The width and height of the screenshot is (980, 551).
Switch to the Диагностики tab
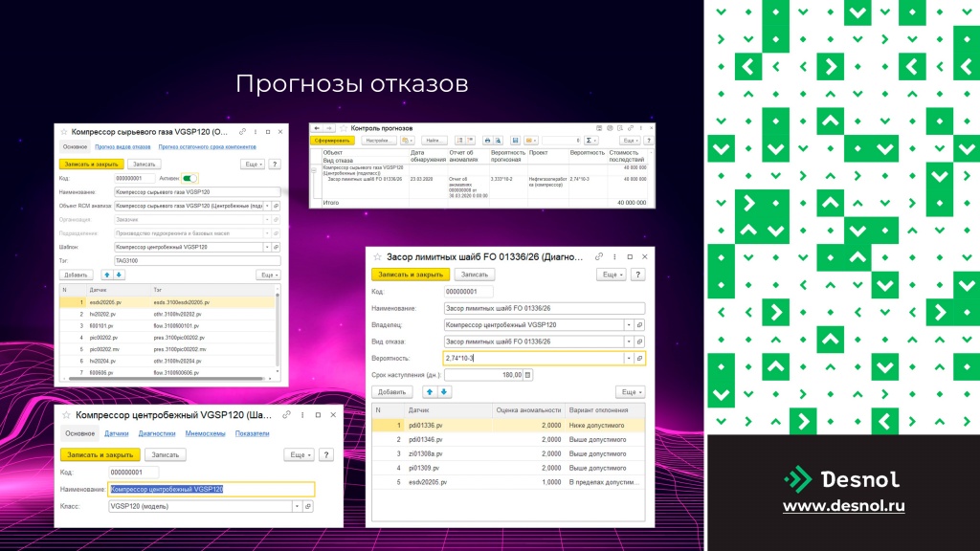pos(157,433)
